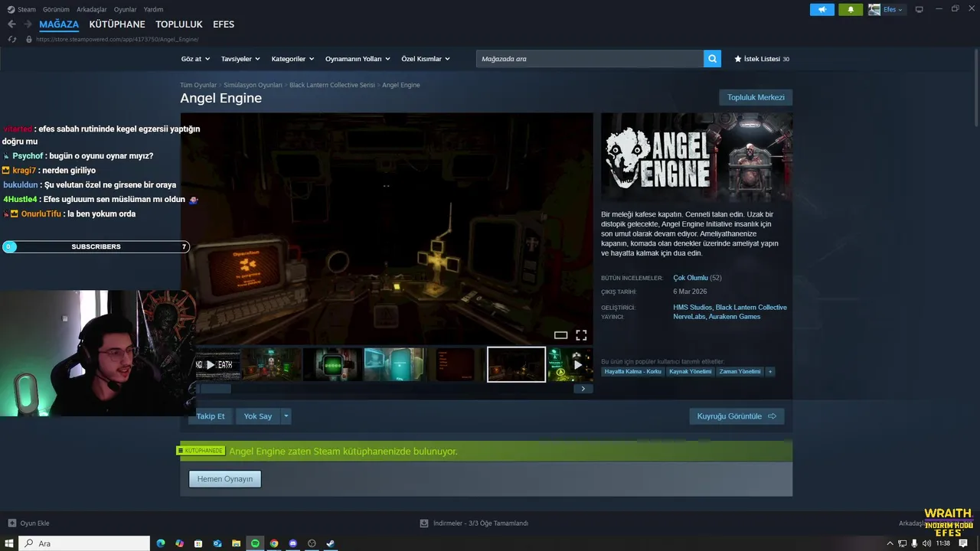Open the Oyunlar menu

coord(125,9)
